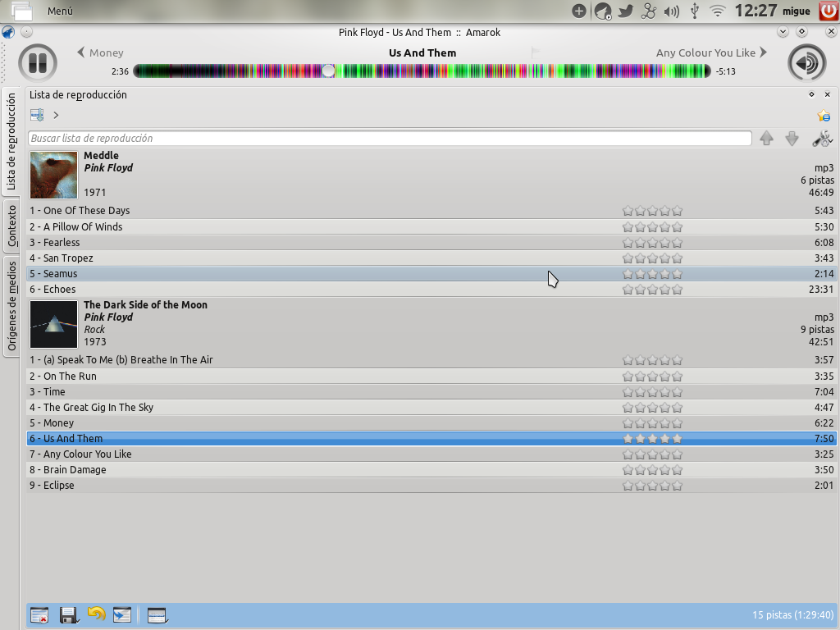Switch to Contexto side tab
The height and width of the screenshot is (630, 840).
(x=11, y=225)
